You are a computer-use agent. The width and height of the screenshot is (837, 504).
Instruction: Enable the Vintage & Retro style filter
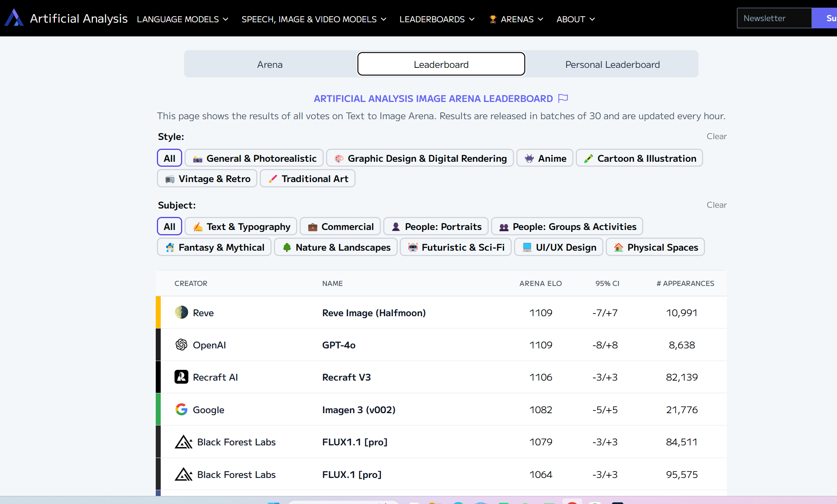tap(207, 179)
